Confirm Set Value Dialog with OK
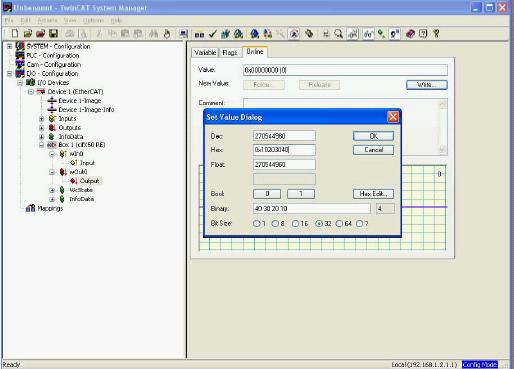The width and height of the screenshot is (514, 369). (373, 136)
